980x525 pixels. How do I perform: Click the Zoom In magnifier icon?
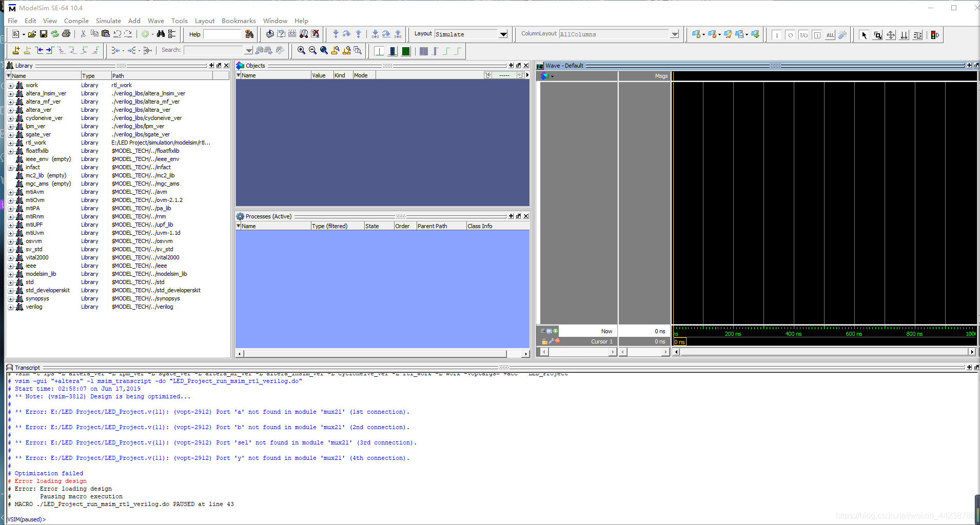(x=301, y=50)
